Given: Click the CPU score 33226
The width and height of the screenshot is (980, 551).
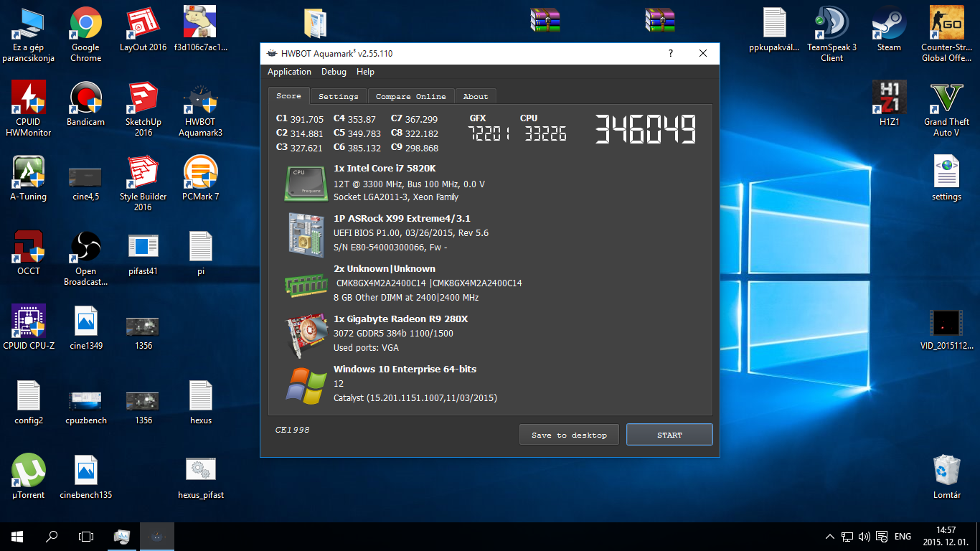Looking at the screenshot, I should click(545, 133).
